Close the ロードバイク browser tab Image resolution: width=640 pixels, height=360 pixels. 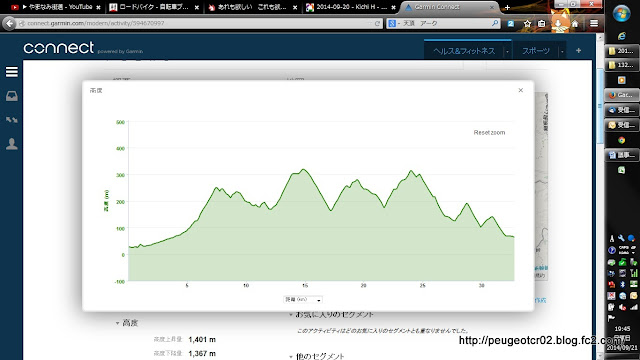197,7
